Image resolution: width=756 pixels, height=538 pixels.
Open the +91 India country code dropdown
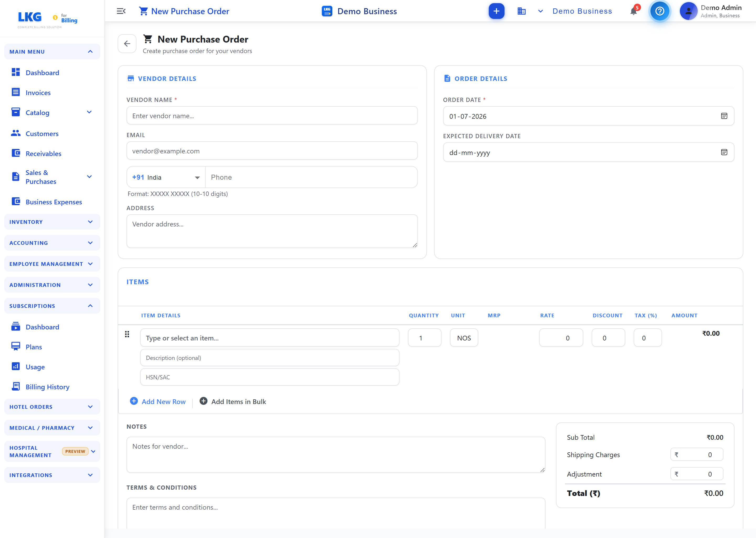pos(166,177)
